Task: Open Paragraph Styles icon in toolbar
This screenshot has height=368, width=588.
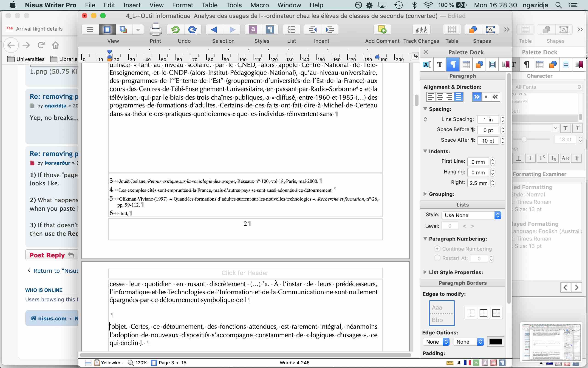Action: point(270,29)
